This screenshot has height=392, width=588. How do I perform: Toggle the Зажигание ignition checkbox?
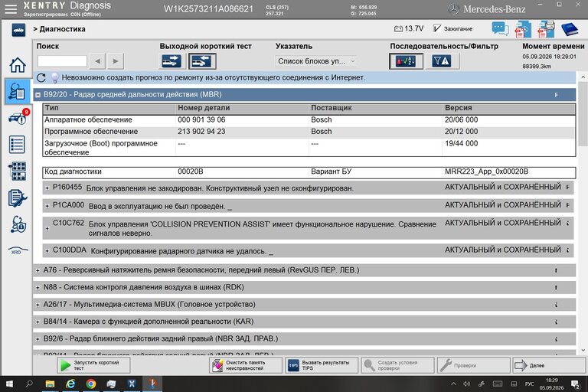click(437, 28)
